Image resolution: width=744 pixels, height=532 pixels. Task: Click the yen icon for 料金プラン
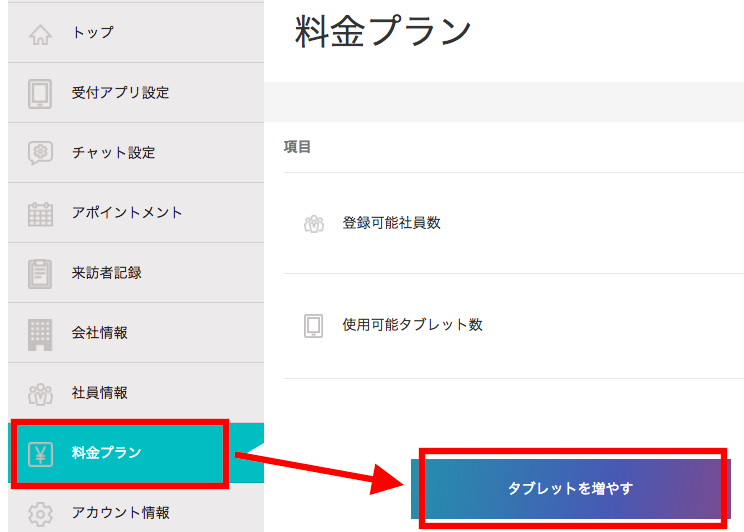[40, 454]
